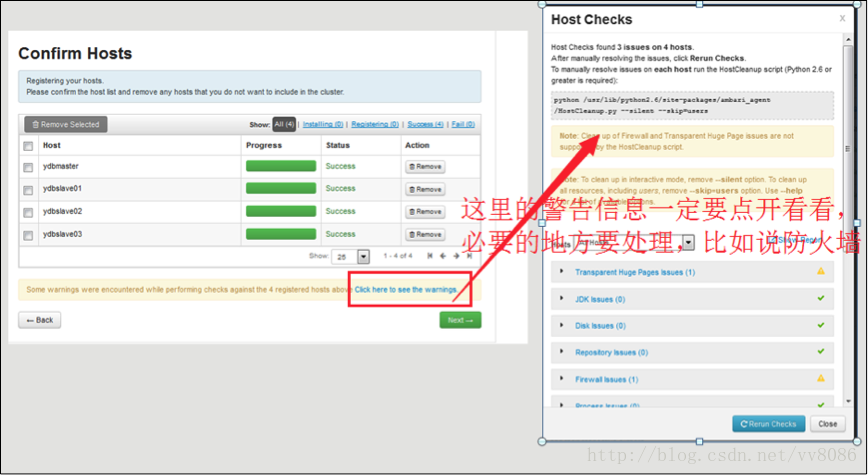Jump to last page of hosts list
Image resolution: width=868 pixels, height=475 pixels.
(469, 256)
